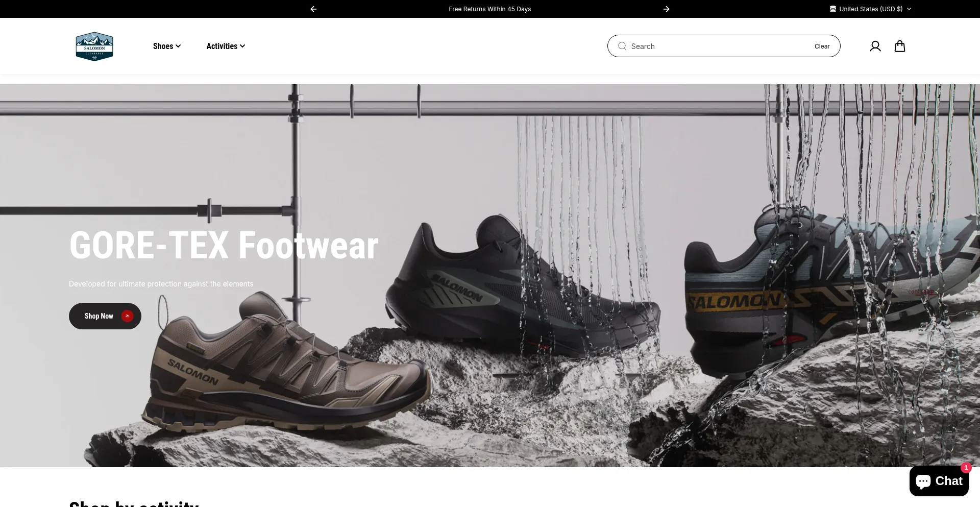
Task: Open the Activities menu
Action: click(222, 46)
